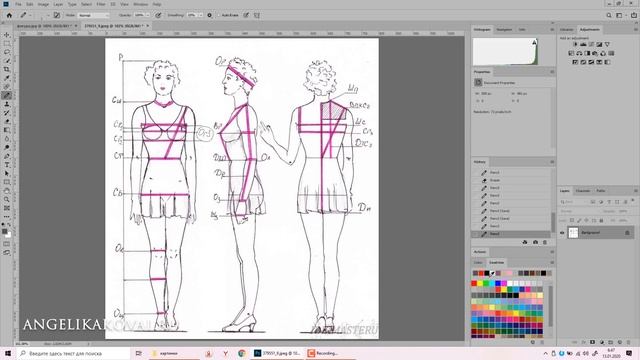Viewport: 640px width, 360px height.
Task: Toggle Background layer visibility eye
Action: tap(562, 233)
